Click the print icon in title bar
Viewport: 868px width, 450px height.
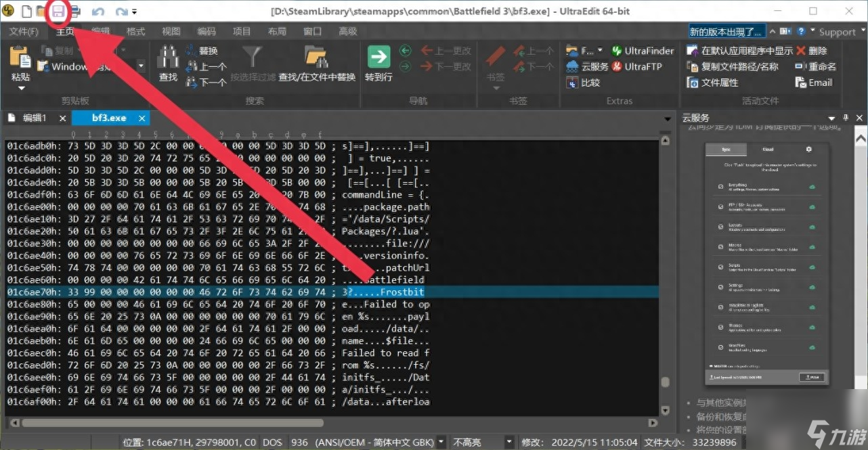[x=74, y=11]
